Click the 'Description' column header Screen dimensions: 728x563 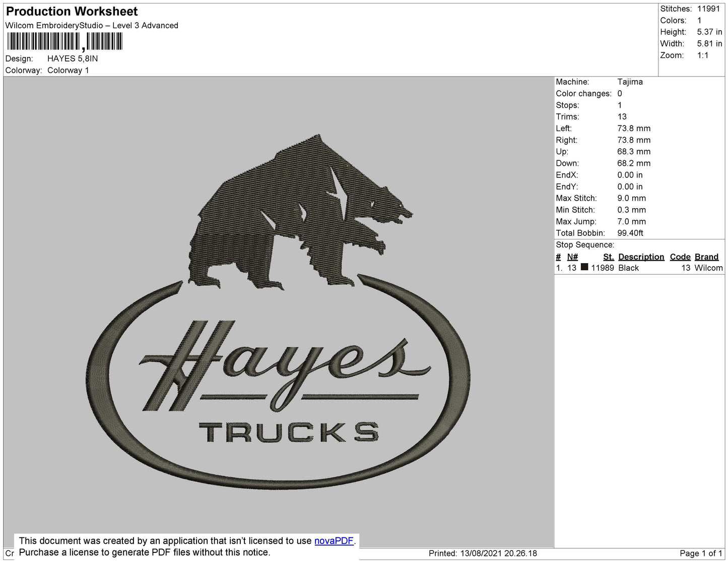641,257
